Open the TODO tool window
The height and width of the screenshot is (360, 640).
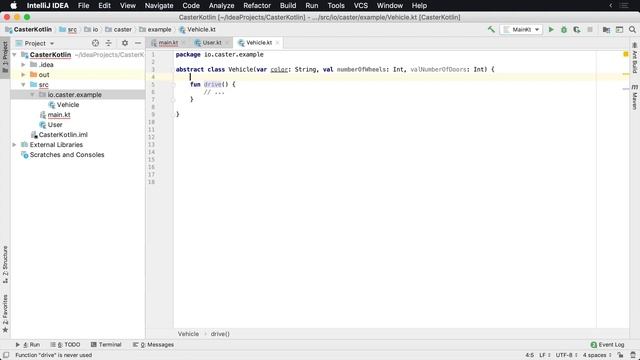(x=65, y=344)
